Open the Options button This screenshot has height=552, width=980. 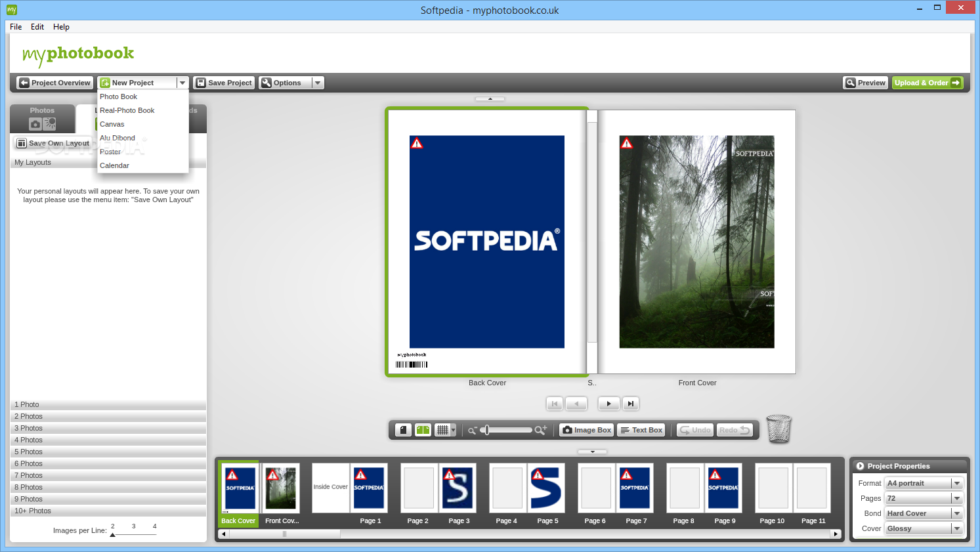(285, 83)
